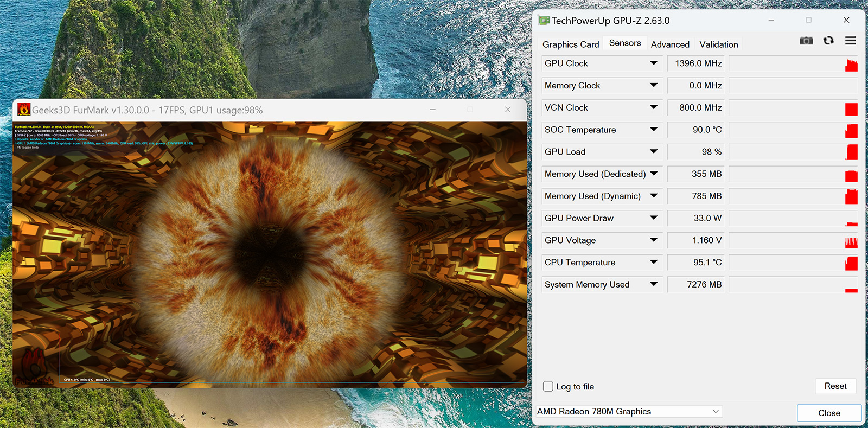Open the GPU Voltage sensor dropdown
The height and width of the screenshot is (428, 868).
tap(654, 240)
